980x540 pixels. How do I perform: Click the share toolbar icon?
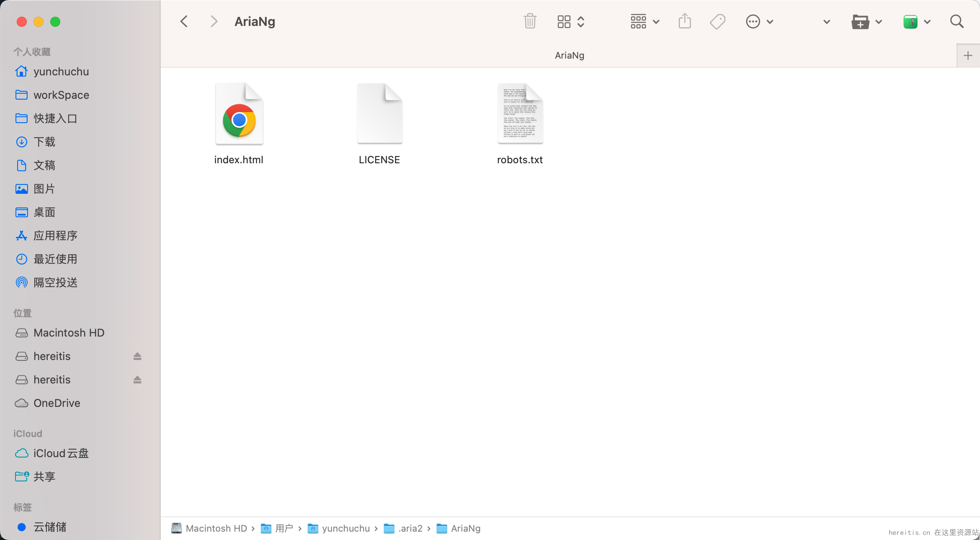point(685,21)
